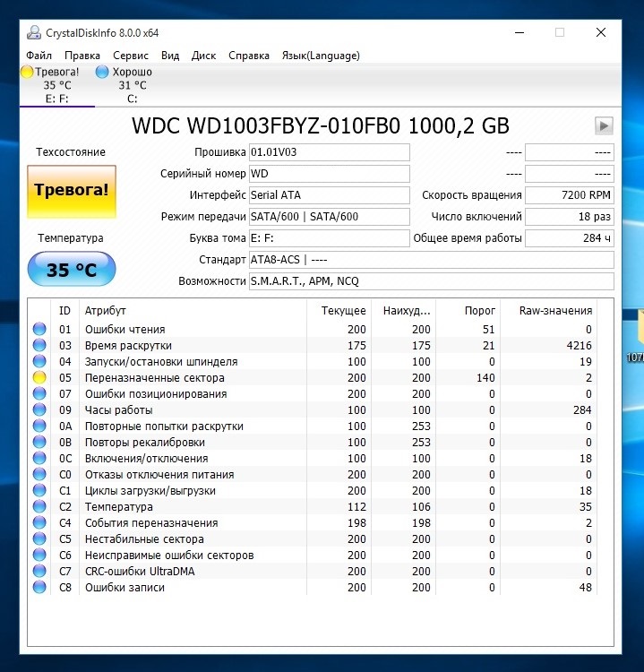
Task: Click blue status icon for Ошибки чтения
Action: 39,329
